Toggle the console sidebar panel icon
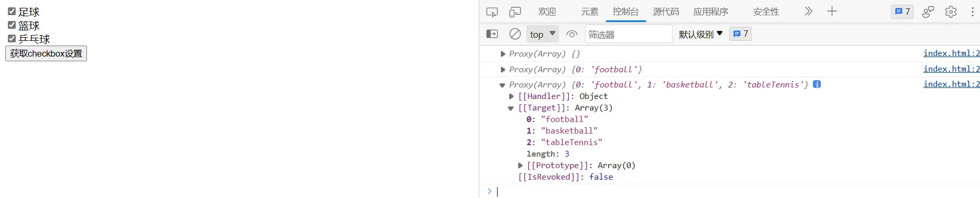 [x=492, y=34]
